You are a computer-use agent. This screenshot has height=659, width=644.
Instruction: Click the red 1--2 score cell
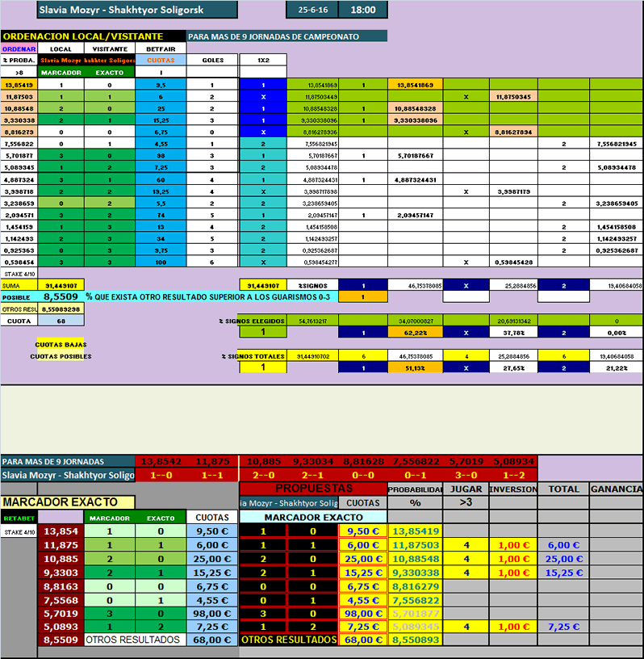(x=513, y=476)
